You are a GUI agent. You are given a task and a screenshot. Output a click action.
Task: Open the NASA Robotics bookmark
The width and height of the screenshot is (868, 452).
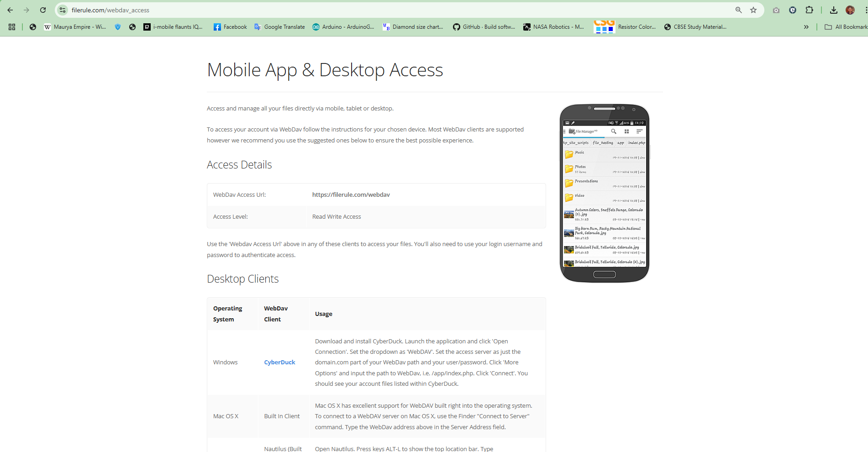554,27
